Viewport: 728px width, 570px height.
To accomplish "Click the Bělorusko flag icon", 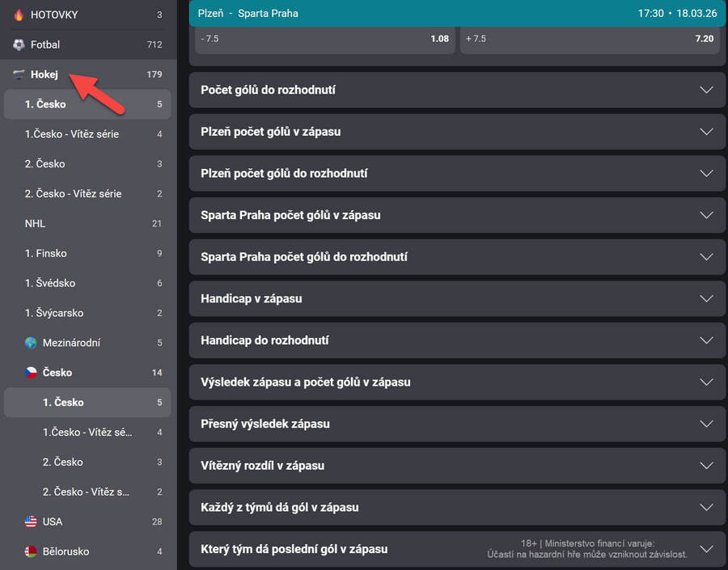I will pos(31,551).
